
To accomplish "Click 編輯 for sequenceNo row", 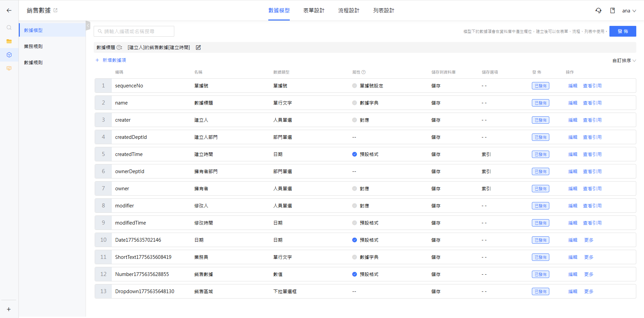I will pos(573,86).
